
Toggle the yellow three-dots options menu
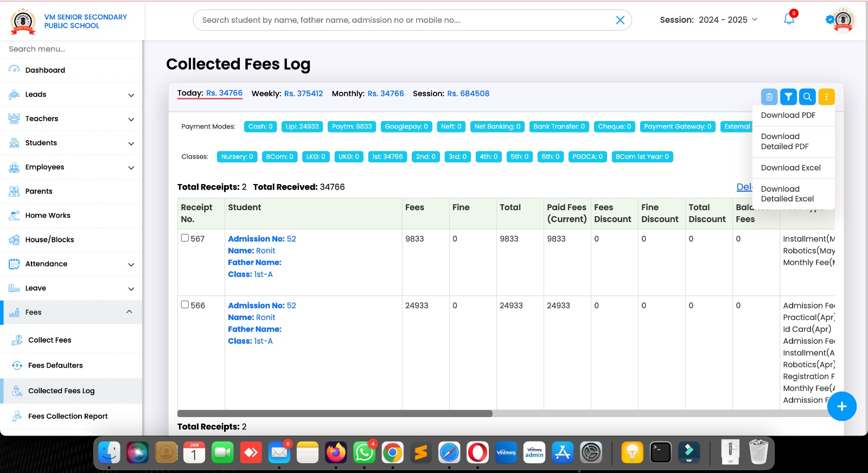click(x=826, y=97)
